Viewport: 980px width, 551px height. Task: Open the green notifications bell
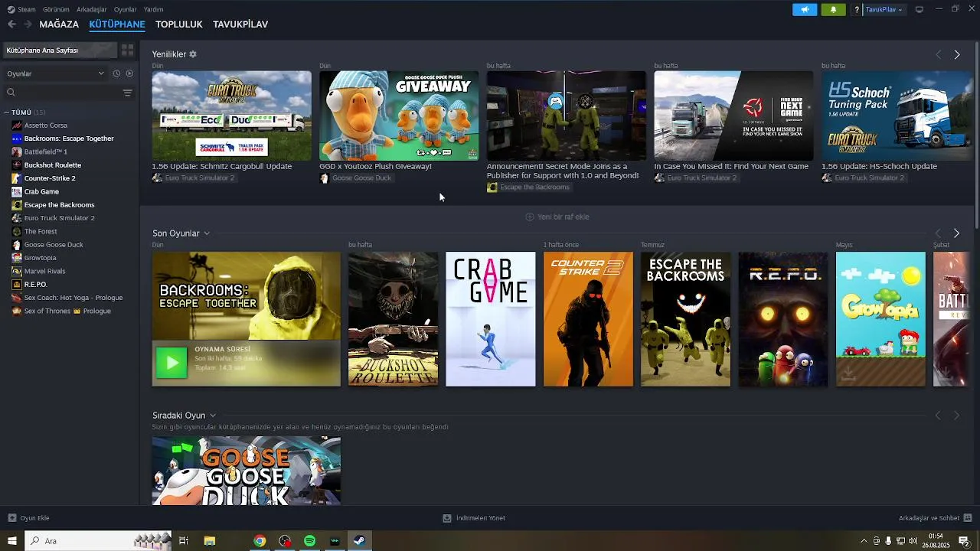pos(833,9)
